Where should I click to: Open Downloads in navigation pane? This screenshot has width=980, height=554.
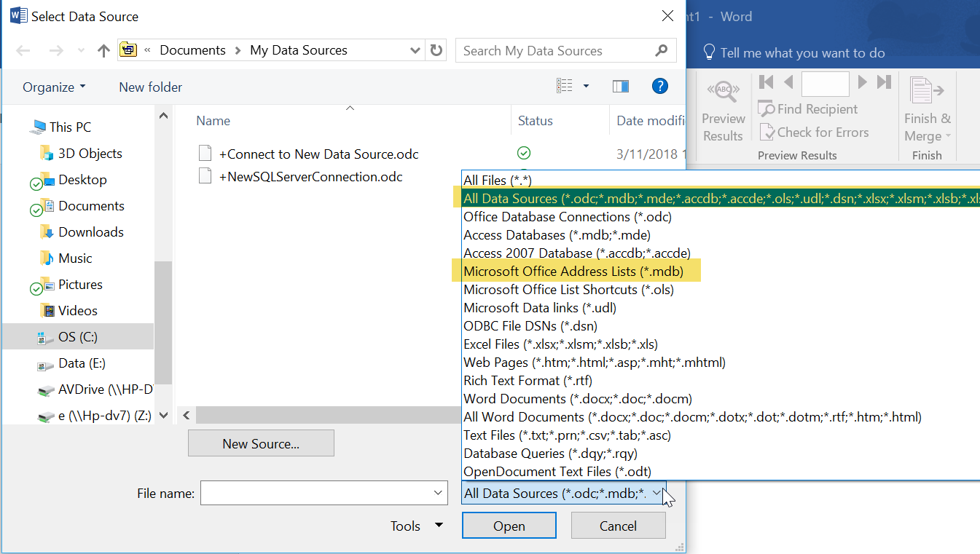pos(91,232)
